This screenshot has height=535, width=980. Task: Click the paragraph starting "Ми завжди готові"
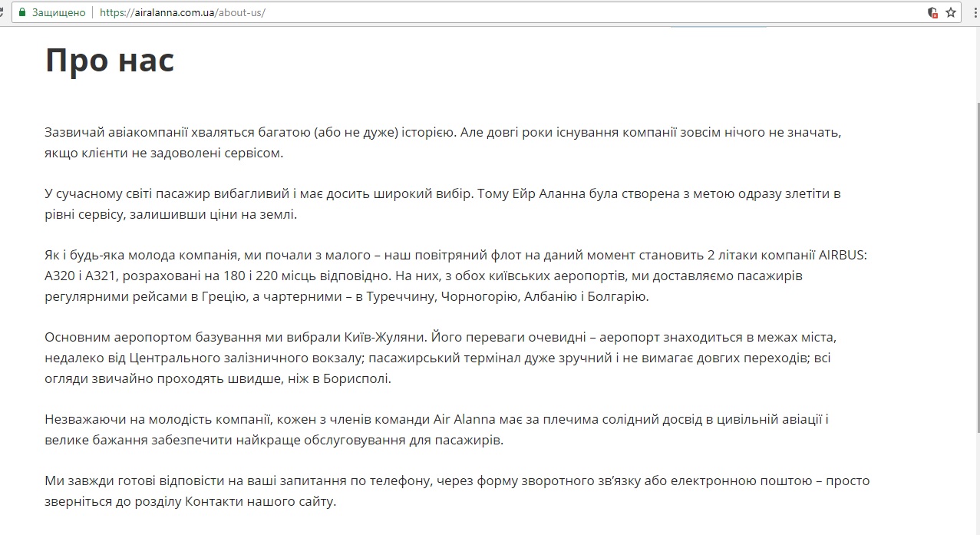(x=457, y=491)
